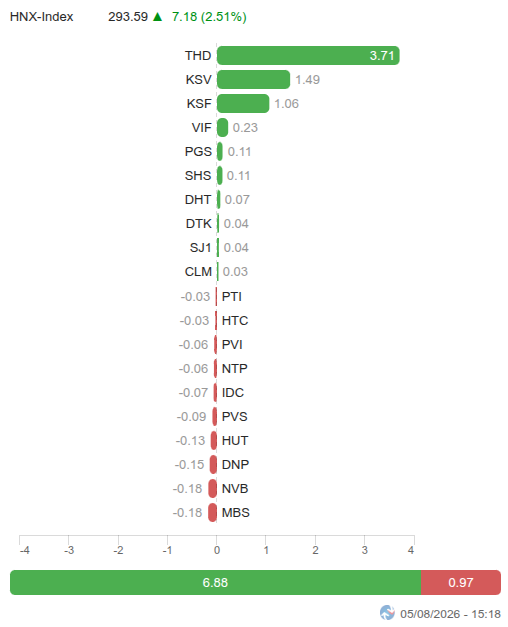
Task: Select the KSF green bar
Action: [x=243, y=104]
